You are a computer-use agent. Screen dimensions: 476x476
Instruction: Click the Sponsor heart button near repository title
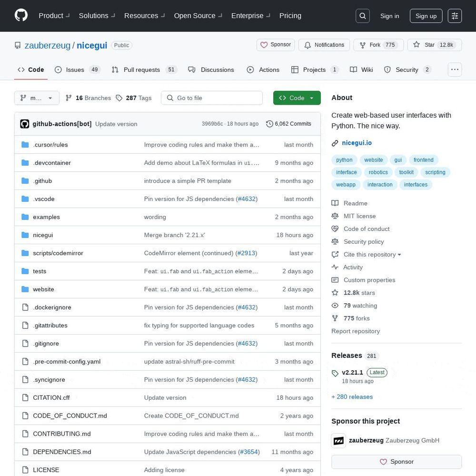(x=276, y=45)
